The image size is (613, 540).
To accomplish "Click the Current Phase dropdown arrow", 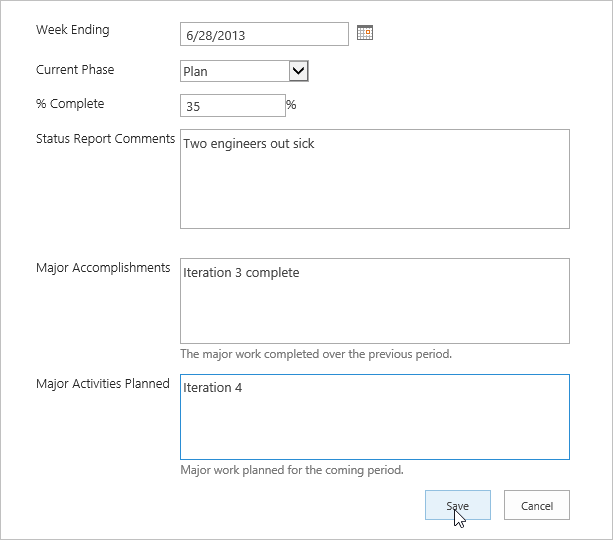I will pyautogui.click(x=298, y=71).
